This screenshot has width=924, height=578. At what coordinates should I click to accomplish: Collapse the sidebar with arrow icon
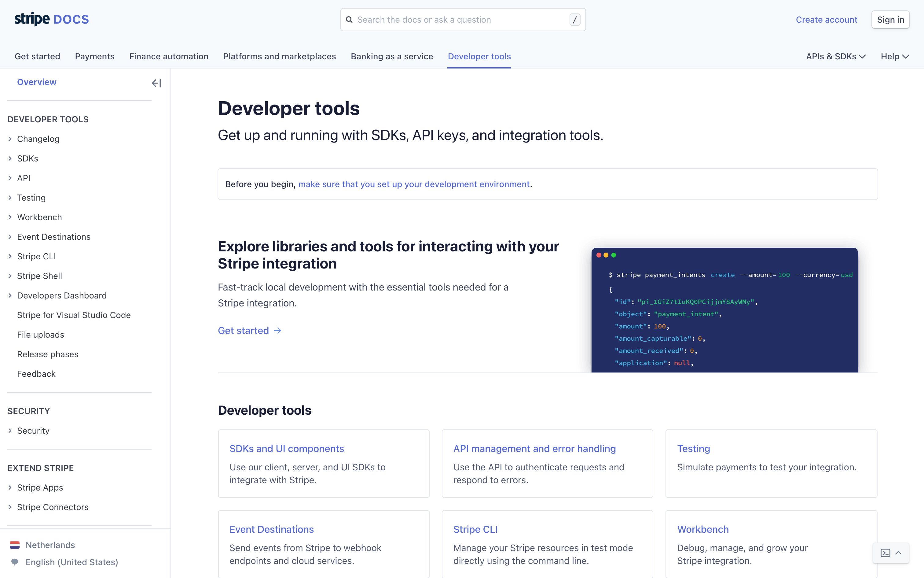click(156, 83)
